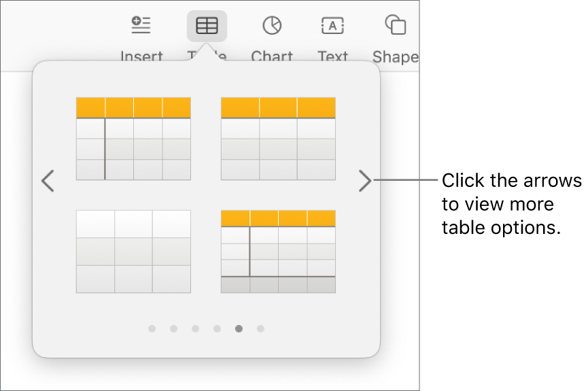Click the Insert toolbar icon
Viewport: 588px width, 391px height.
click(x=141, y=26)
